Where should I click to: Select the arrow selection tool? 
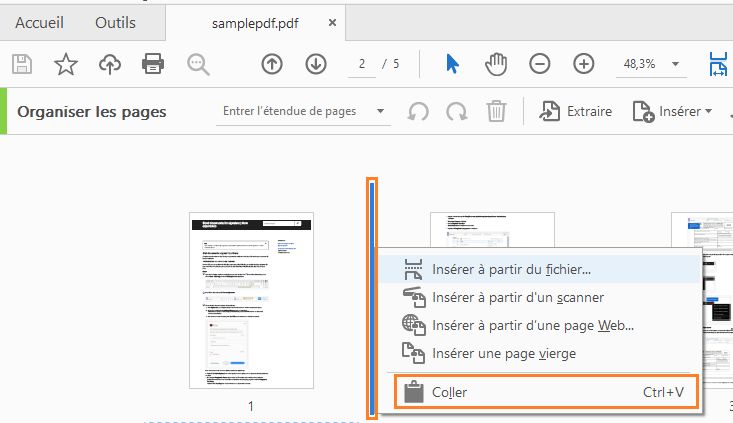coord(452,64)
